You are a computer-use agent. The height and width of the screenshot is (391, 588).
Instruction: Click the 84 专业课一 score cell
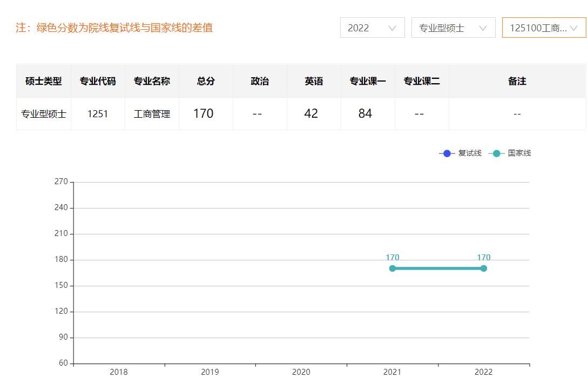[366, 113]
